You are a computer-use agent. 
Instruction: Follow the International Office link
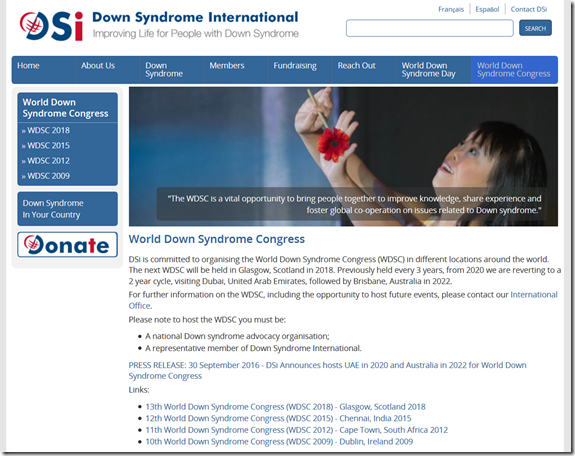click(534, 295)
